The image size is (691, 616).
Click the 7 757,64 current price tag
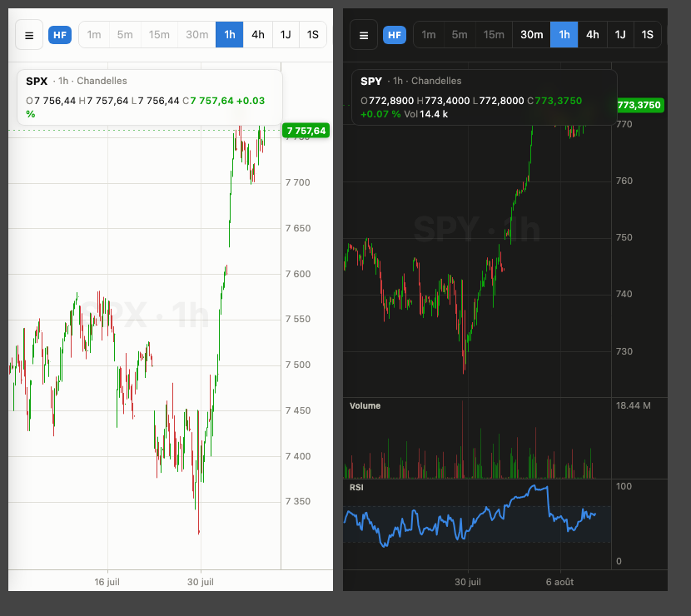coord(306,131)
